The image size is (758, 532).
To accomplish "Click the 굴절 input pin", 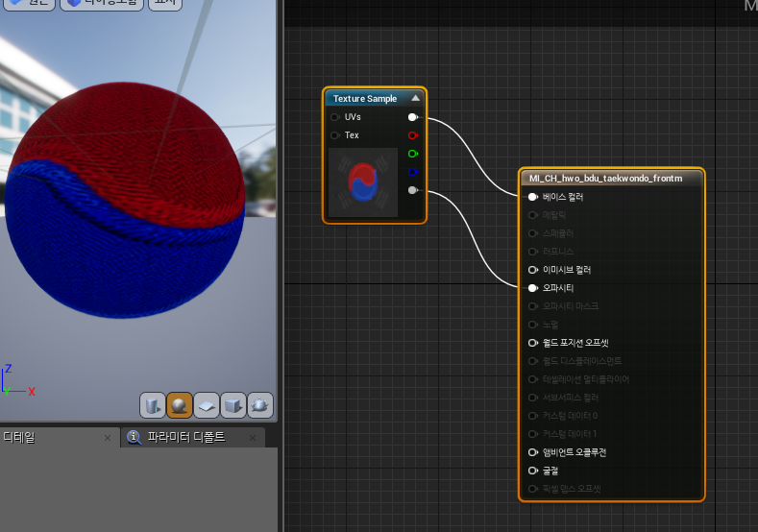I will pyautogui.click(x=533, y=471).
